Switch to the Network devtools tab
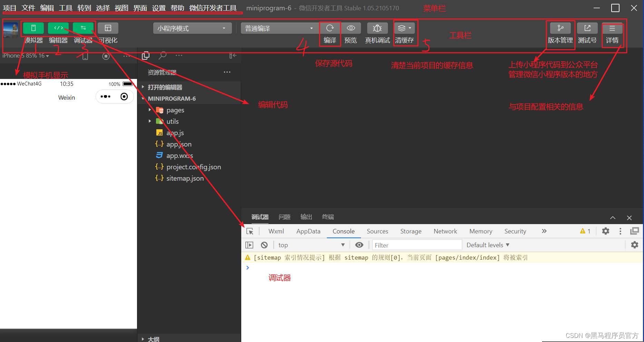Image resolution: width=644 pixels, height=342 pixels. coord(445,231)
